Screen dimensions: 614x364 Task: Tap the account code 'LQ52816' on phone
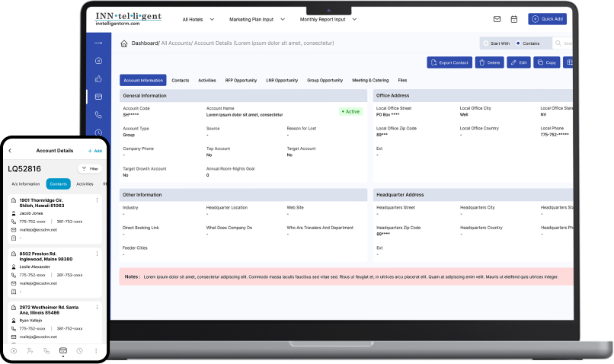point(24,169)
